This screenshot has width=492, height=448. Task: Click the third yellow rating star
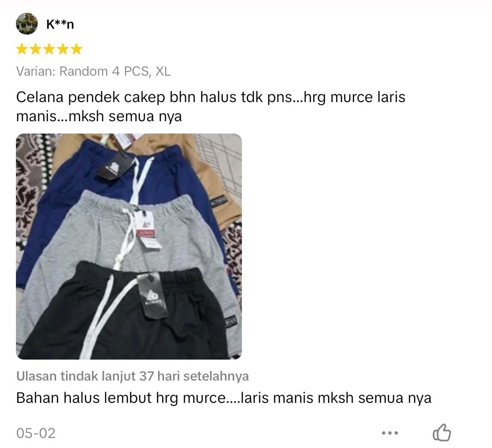[49, 49]
